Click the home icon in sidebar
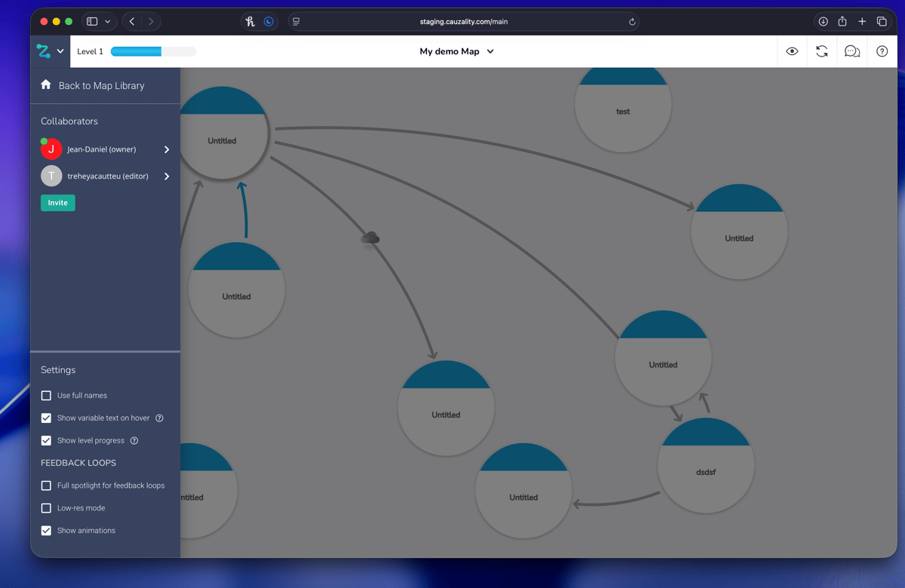905x588 pixels. pyautogui.click(x=46, y=85)
